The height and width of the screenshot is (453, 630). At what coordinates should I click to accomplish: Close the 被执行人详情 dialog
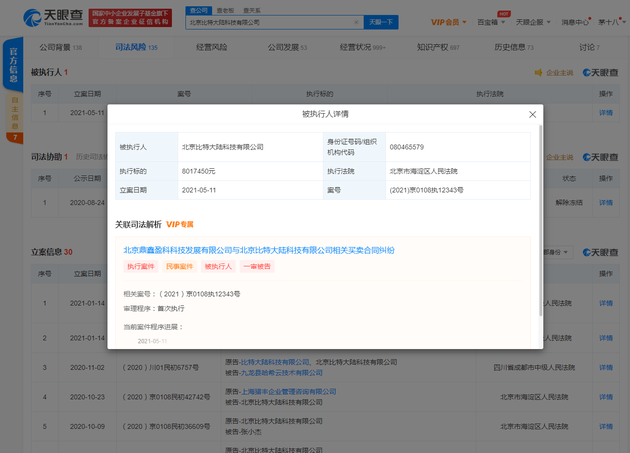[532, 115]
